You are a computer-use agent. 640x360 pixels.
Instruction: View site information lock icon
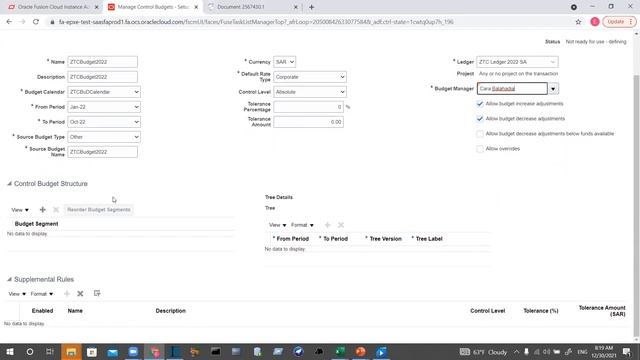point(52,22)
